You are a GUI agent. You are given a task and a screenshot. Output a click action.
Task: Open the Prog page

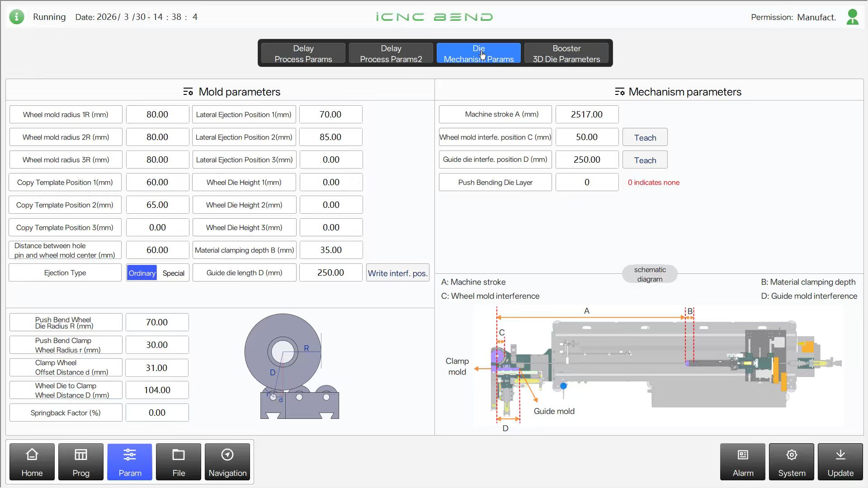(x=81, y=462)
